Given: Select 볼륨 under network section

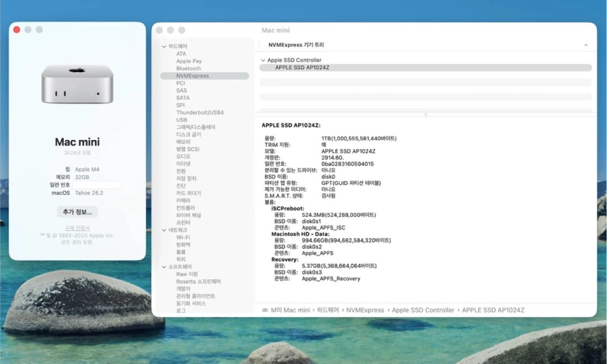Looking at the screenshot, I should click(x=181, y=252).
